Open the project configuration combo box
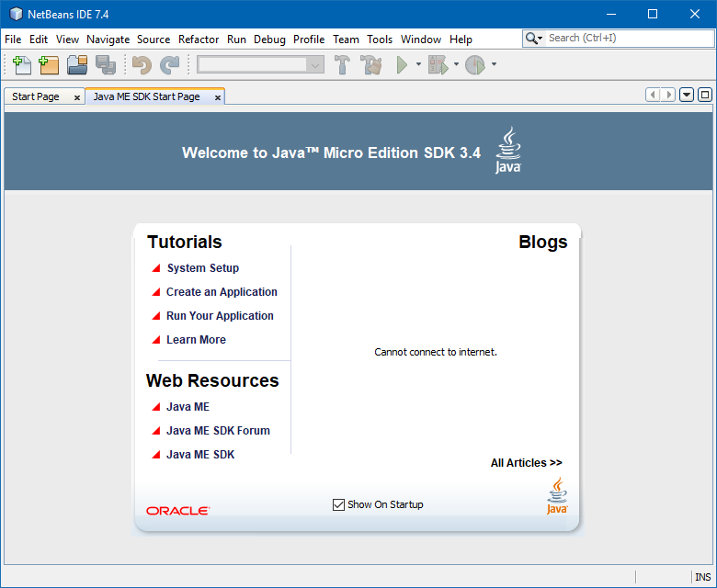717x588 pixels. pos(261,65)
